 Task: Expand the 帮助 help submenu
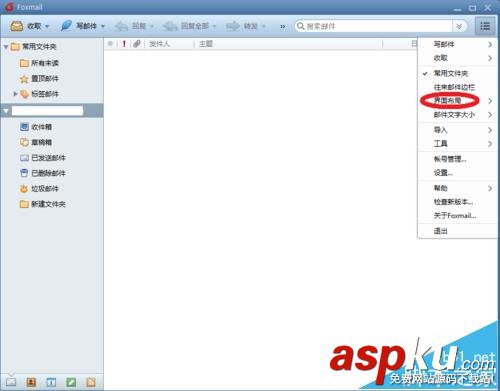[x=457, y=188]
